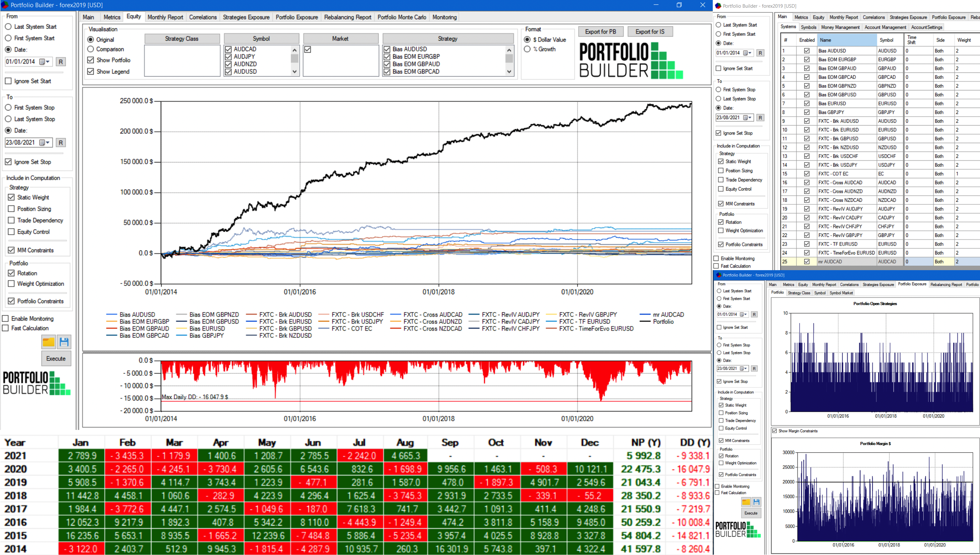980x555 pixels.
Task: Restore down the main Portfolio Builder window
Action: pos(679,5)
